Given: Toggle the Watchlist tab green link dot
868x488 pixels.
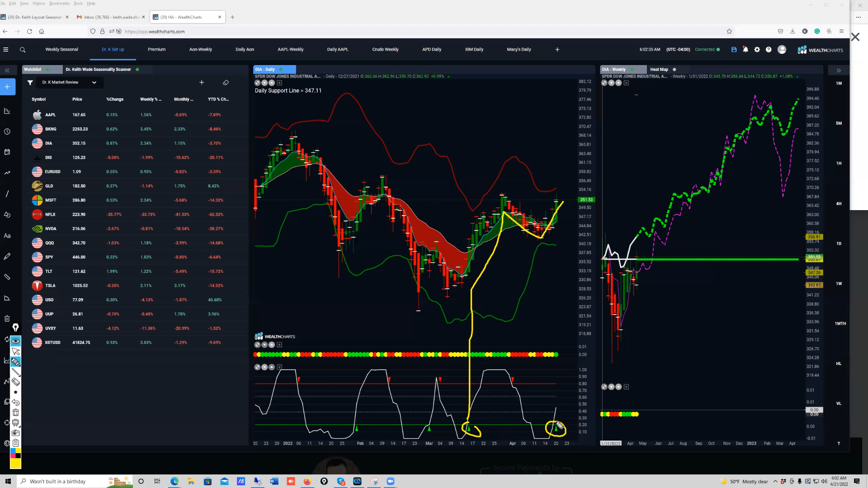Looking at the screenshot, I should tap(47, 70).
